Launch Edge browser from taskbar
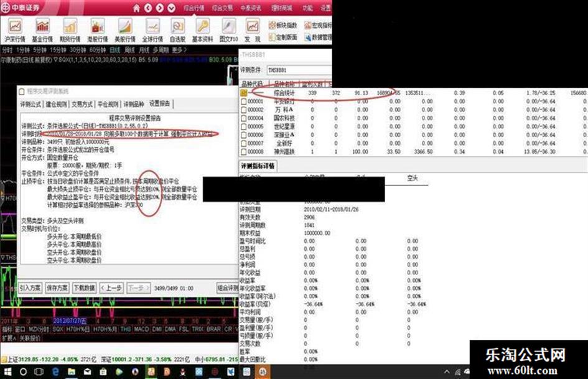 55,372
